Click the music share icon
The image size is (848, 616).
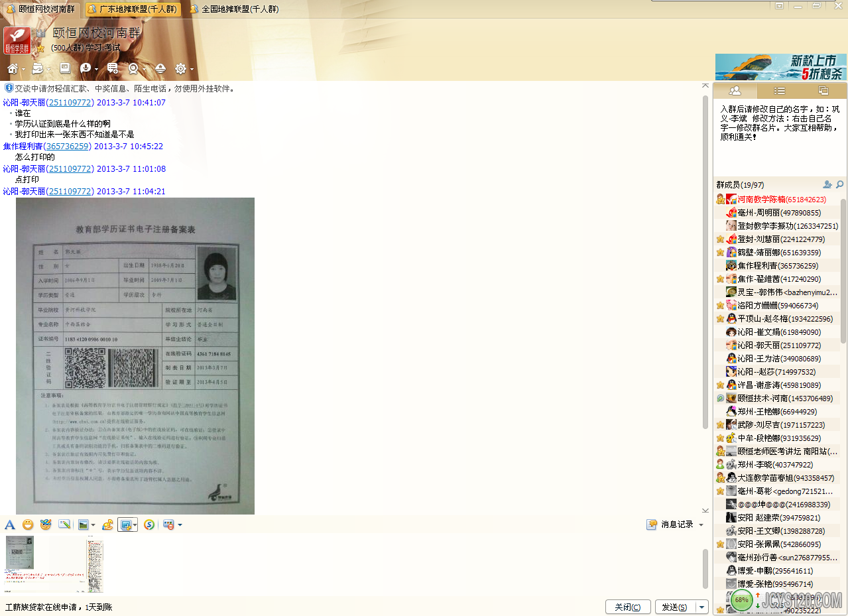107,524
